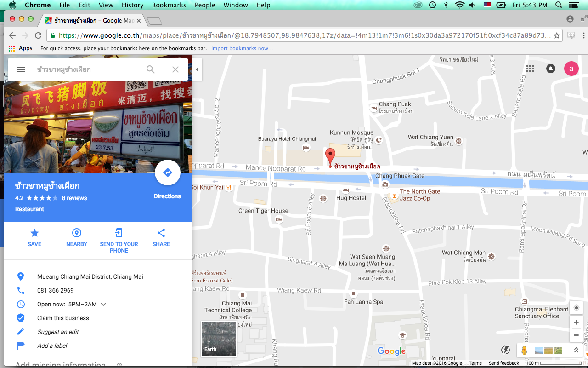588x368 pixels.
Task: Click phone number 081 366 2969
Action: click(56, 290)
